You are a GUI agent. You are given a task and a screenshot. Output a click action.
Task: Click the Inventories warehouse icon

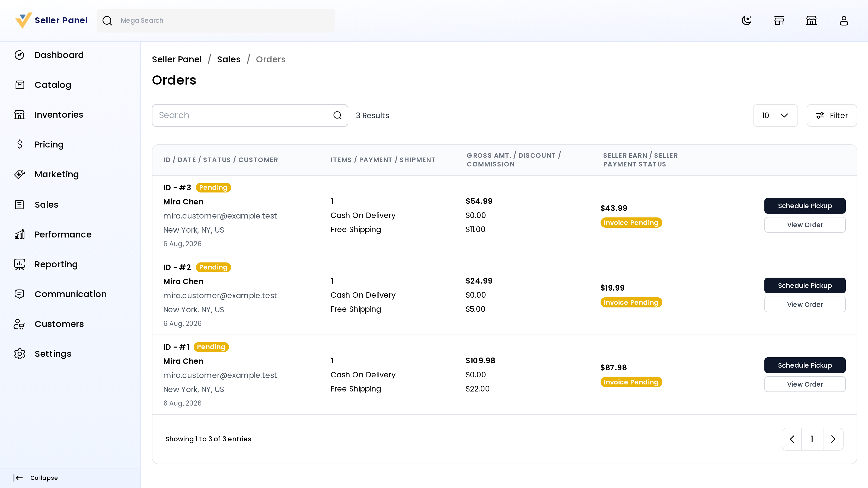tap(20, 114)
